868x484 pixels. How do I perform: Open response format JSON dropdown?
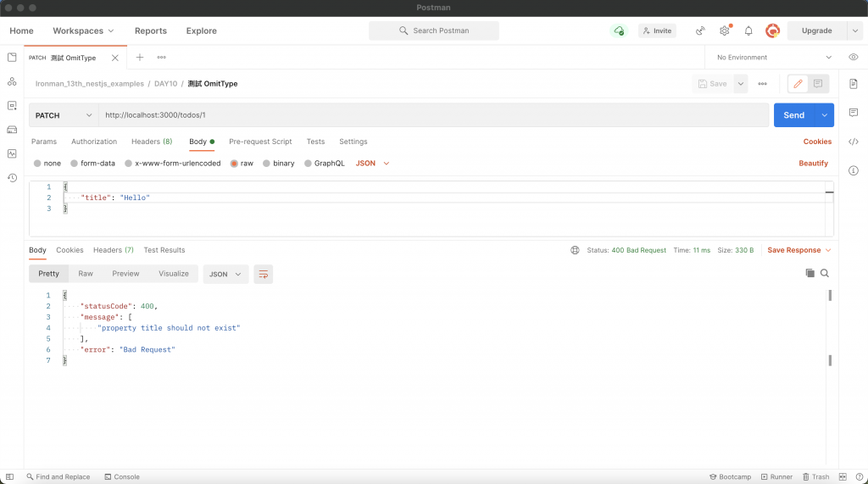pos(225,274)
